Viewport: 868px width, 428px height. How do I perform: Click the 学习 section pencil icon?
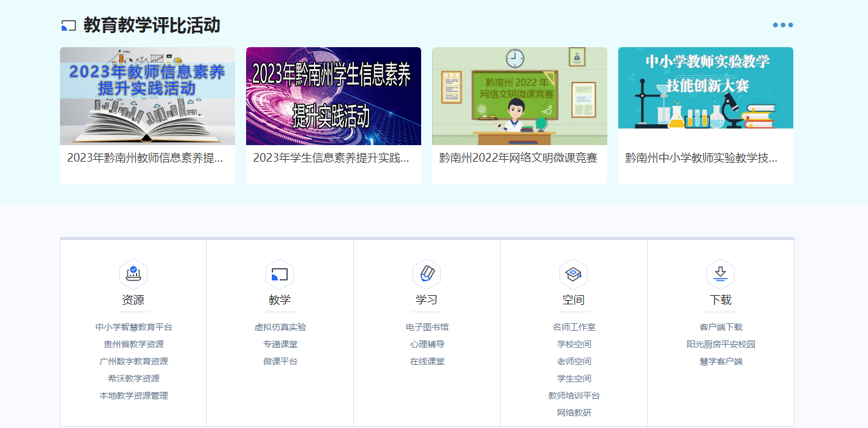coord(427,274)
